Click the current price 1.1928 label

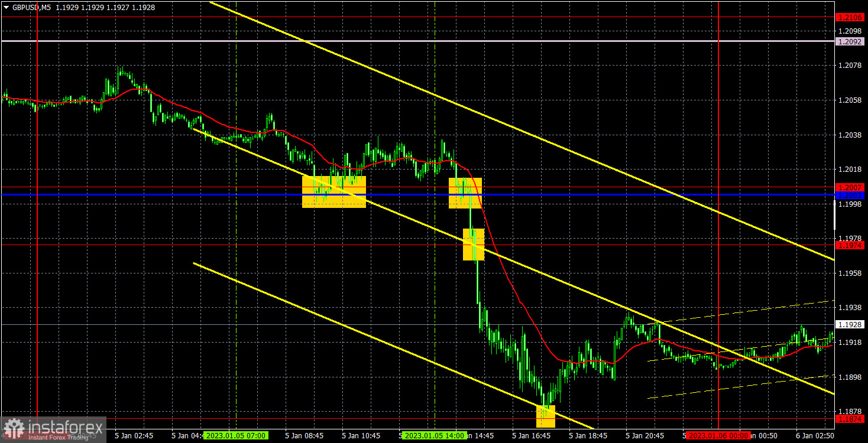click(x=850, y=324)
